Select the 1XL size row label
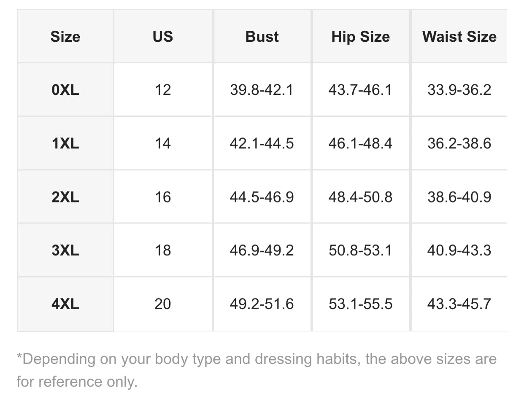This screenshot has height=420, width=524. coord(65,143)
